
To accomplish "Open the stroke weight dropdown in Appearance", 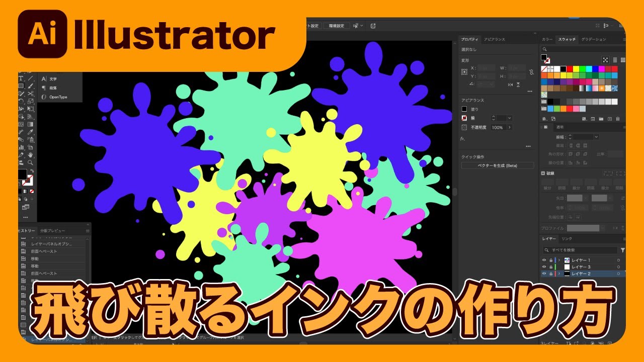I will [510, 118].
